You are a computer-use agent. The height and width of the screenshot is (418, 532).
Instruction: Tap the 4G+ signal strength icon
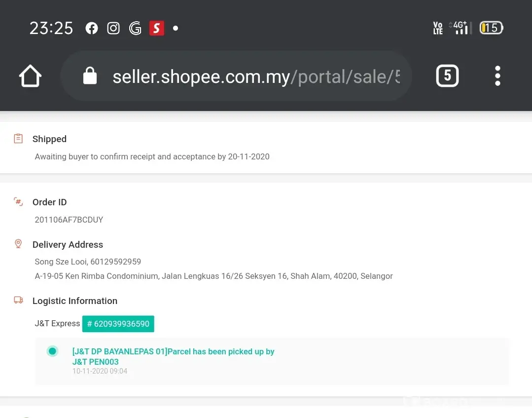pyautogui.click(x=461, y=28)
